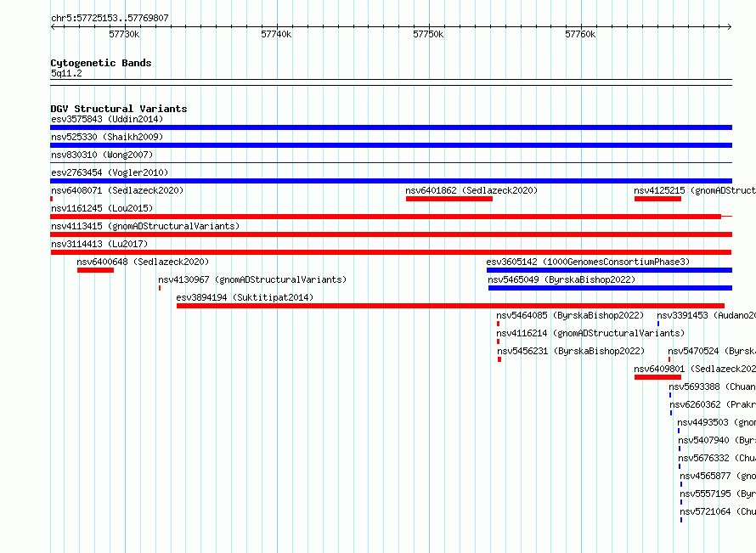Select the red bar under nsv6409801
756x553 pixels.
[657, 377]
